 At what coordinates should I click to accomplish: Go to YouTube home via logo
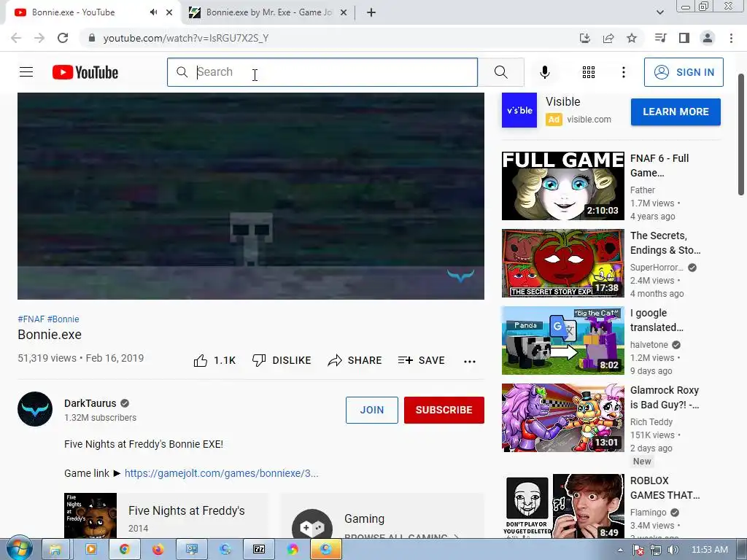[85, 72]
